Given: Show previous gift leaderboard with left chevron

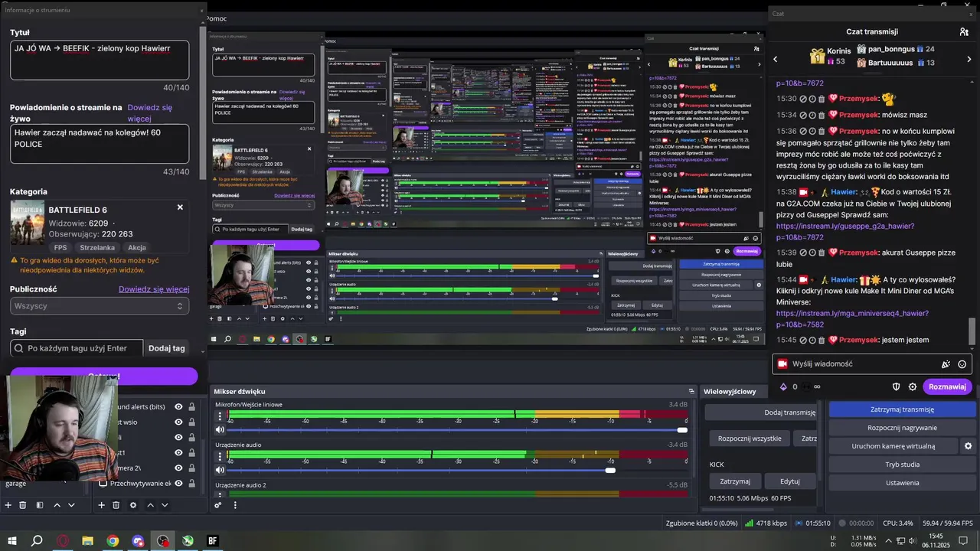Looking at the screenshot, I should pyautogui.click(x=775, y=59).
